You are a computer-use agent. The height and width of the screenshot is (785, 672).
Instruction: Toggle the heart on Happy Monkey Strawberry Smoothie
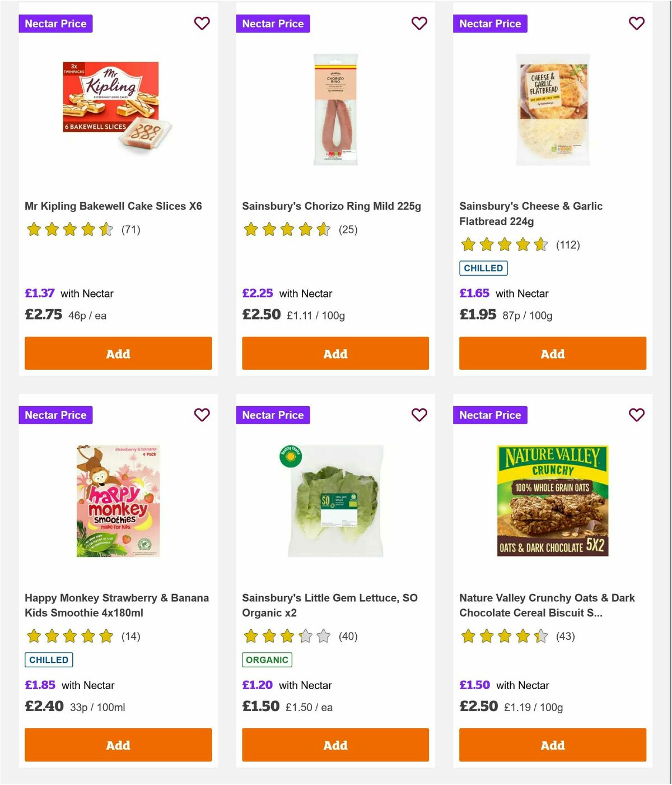click(202, 415)
